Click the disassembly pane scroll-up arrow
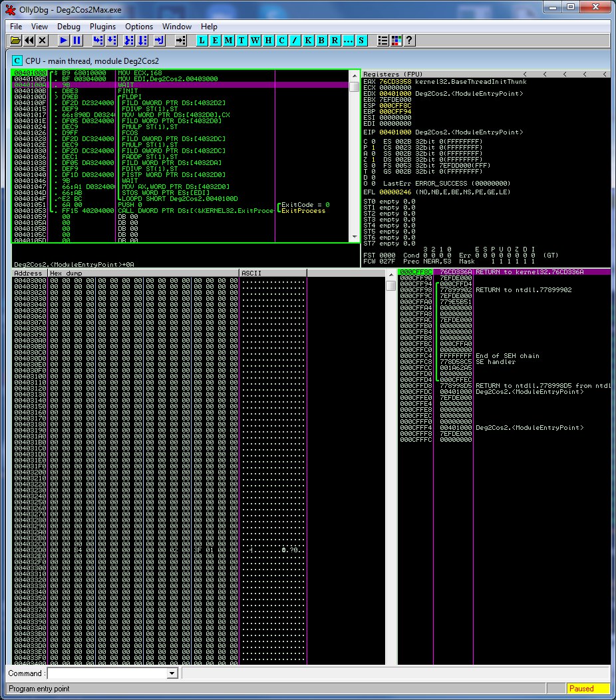 pos(355,75)
